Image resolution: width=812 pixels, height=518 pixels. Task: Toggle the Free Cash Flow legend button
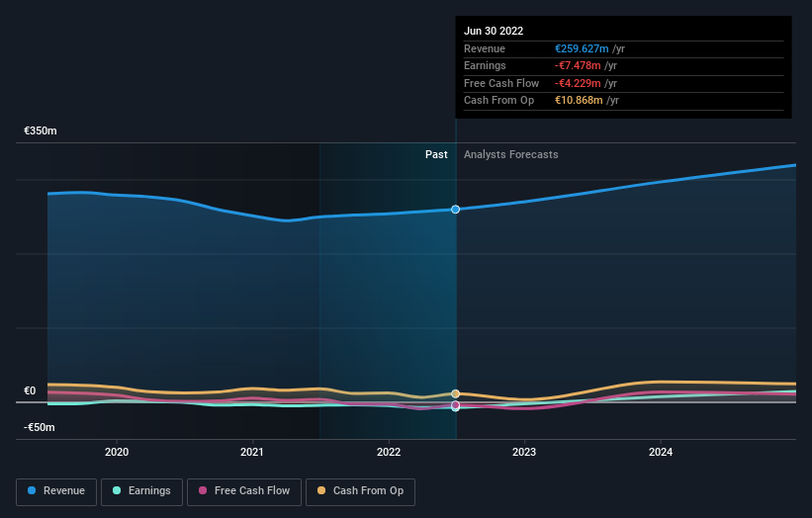coord(244,491)
